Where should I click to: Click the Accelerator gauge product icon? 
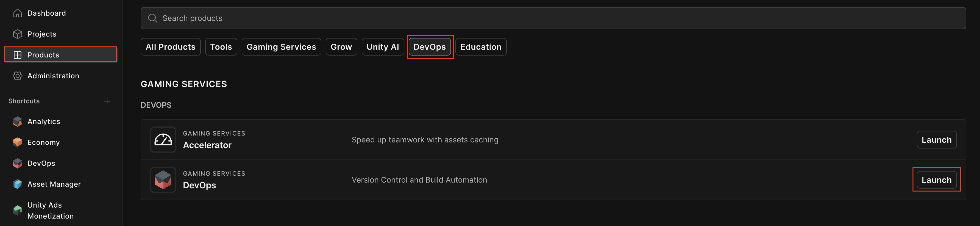(x=163, y=140)
